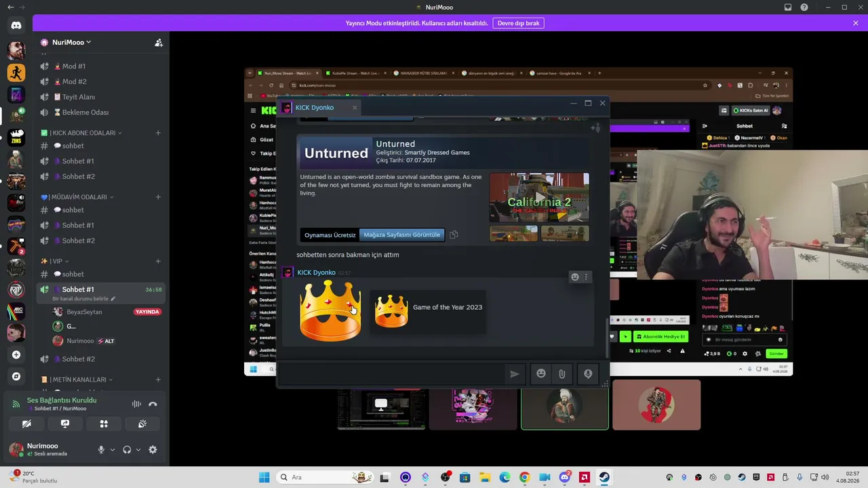This screenshot has height=488, width=868.
Task: Open Discord help question mark icon
Action: point(804,7)
